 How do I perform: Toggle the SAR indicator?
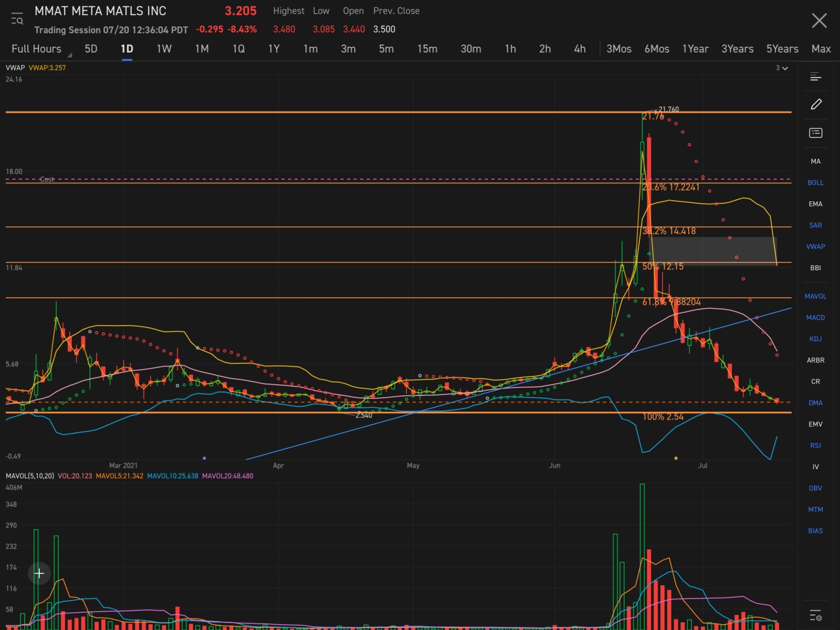[x=815, y=225]
